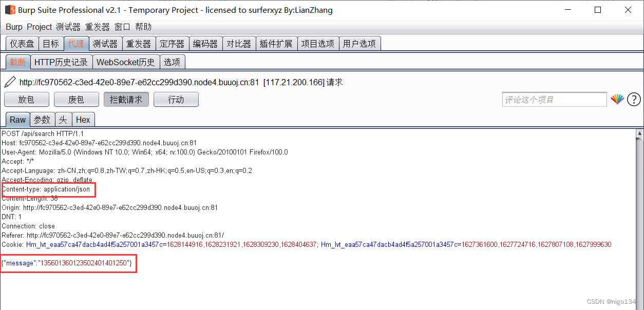Click the Accept-Language header line
This screenshot has height=310, width=644.
pos(127,170)
